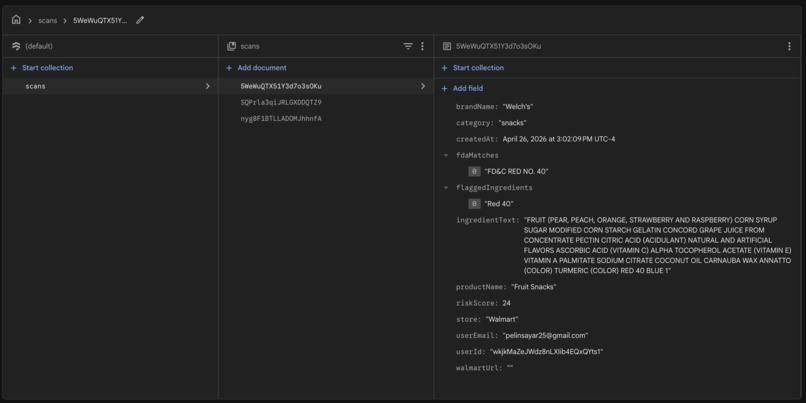Go to the Firestore home root icon
Screen dimensions: 806x403
pyautogui.click(x=16, y=20)
